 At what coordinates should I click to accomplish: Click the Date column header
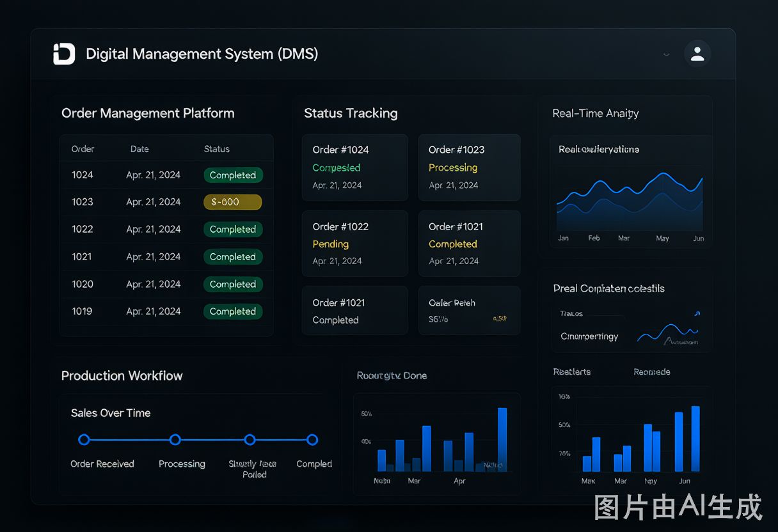(139, 149)
